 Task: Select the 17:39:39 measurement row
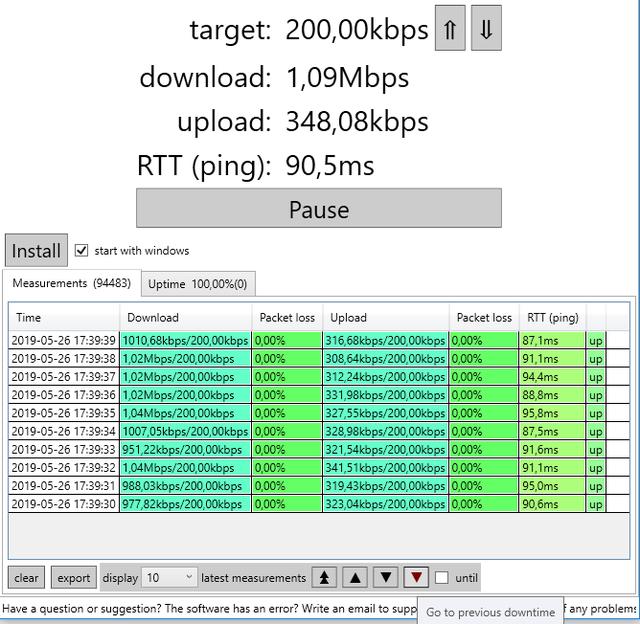[64, 341]
